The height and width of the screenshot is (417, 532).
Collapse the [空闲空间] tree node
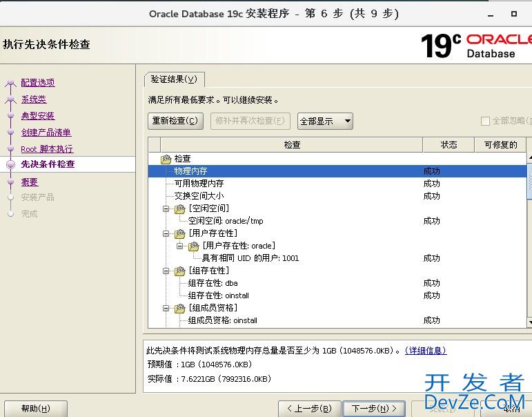pyautogui.click(x=166, y=208)
